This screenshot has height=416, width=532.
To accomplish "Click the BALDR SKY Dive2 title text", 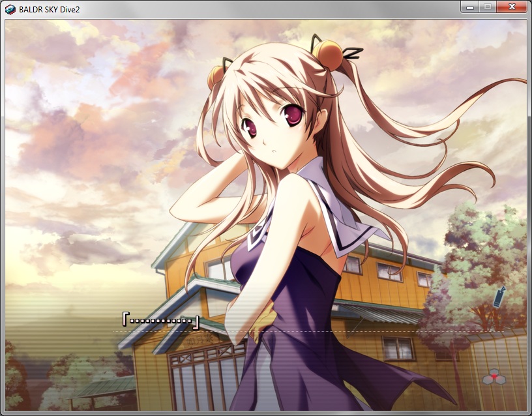I will click(x=49, y=10).
